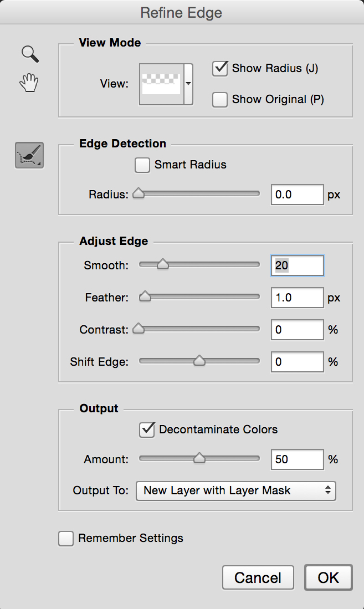Click the Feather slider thumb
Screen dimensions: 364x609
(x=145, y=296)
